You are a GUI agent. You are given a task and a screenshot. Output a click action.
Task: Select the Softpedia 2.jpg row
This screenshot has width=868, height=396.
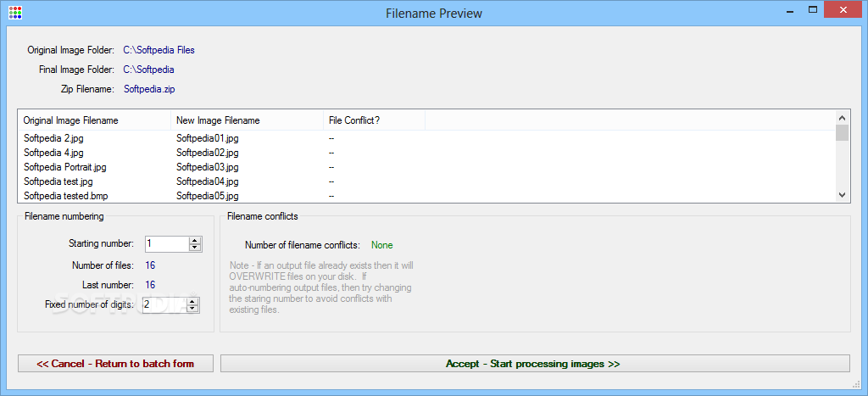426,138
